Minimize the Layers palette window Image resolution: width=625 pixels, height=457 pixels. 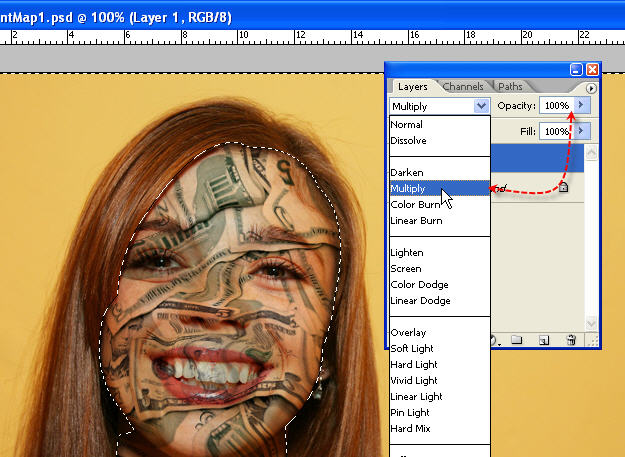576,70
